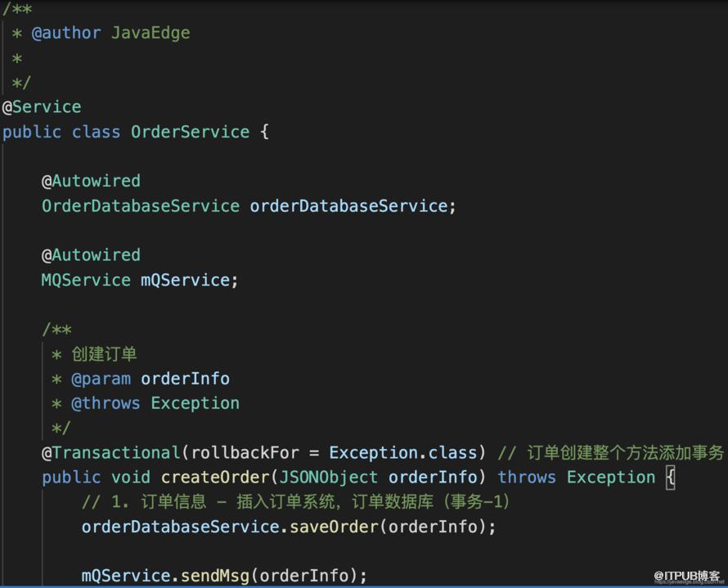Click the @throws Exception doc tag
The width and height of the screenshot is (728, 588).
[155, 403]
